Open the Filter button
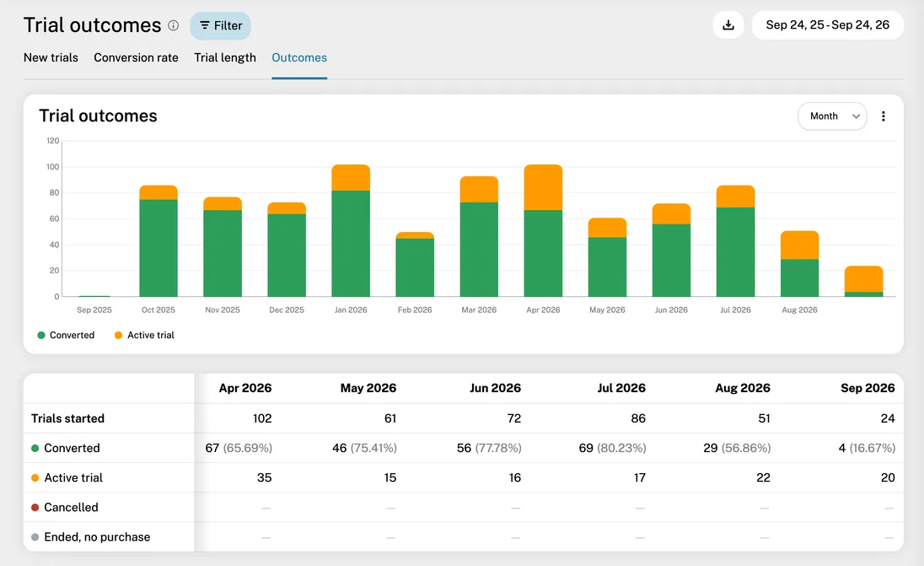The height and width of the screenshot is (566, 924). click(x=220, y=26)
